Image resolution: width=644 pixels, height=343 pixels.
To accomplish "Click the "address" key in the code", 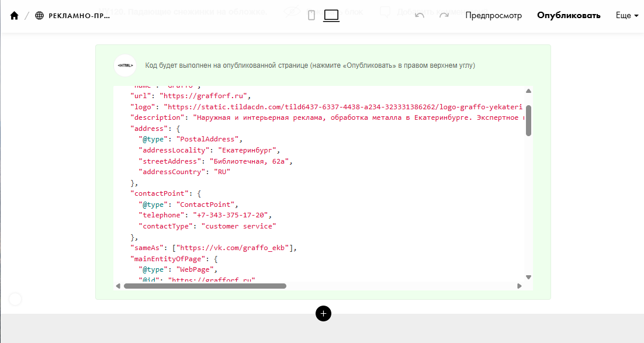I will tap(149, 128).
